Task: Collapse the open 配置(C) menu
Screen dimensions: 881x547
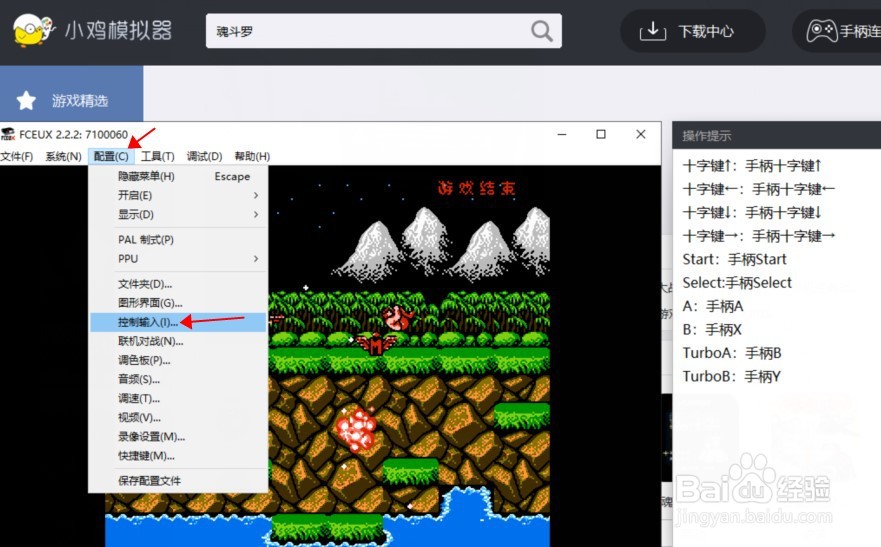Action: pos(111,156)
